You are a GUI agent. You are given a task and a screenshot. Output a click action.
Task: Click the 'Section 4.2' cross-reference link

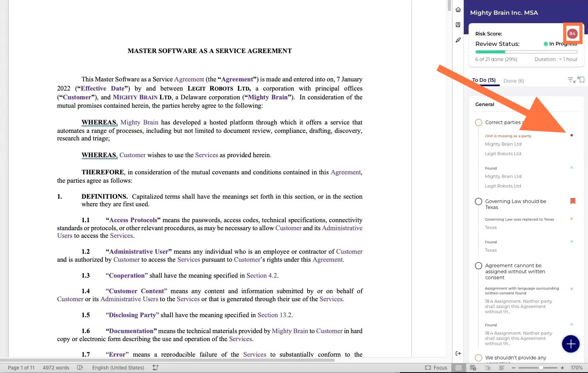coord(262,276)
